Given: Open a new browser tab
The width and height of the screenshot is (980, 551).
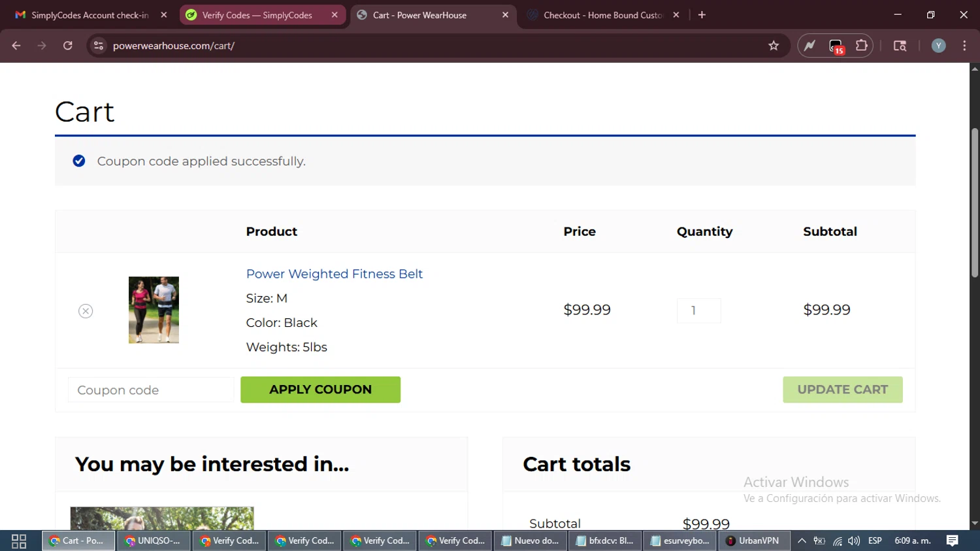Looking at the screenshot, I should pyautogui.click(x=702, y=15).
